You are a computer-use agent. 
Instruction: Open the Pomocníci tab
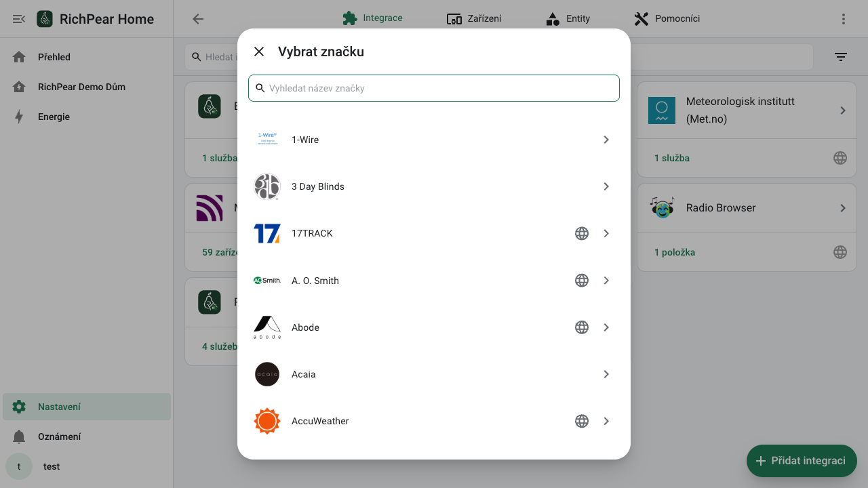[667, 18]
